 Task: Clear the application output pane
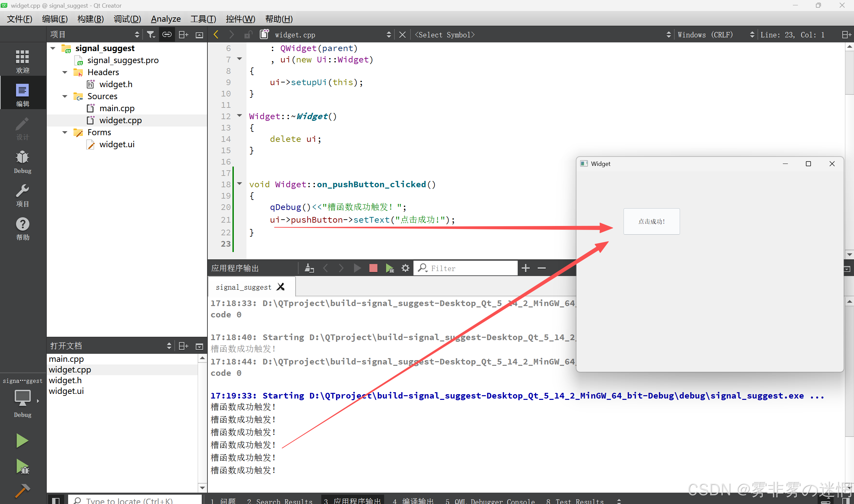pos(309,268)
